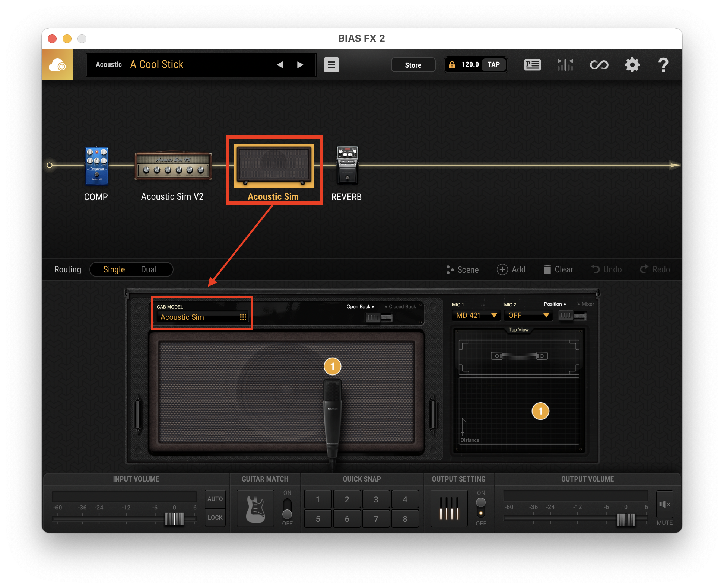Select Quick Snap slot 4
The height and width of the screenshot is (588, 724).
(405, 499)
